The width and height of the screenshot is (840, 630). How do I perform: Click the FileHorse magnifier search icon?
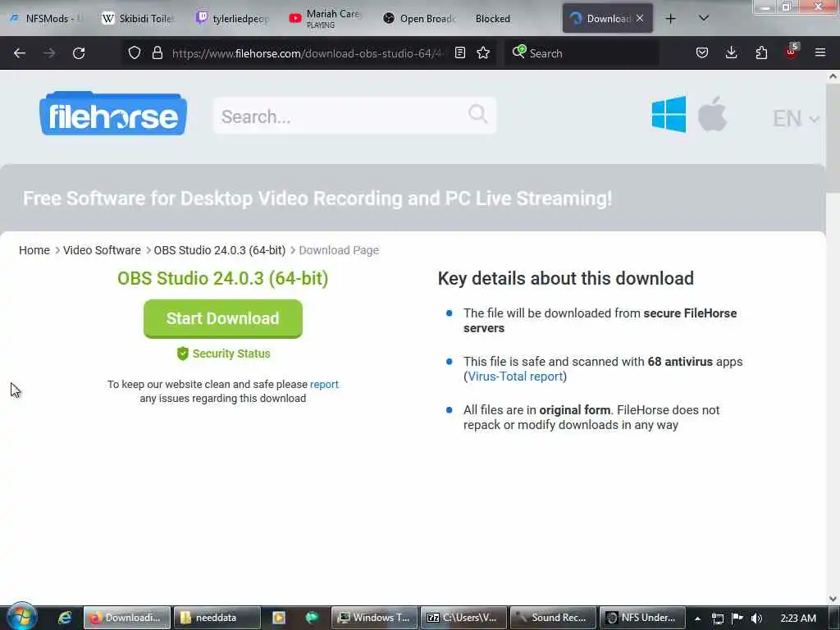[477, 113]
